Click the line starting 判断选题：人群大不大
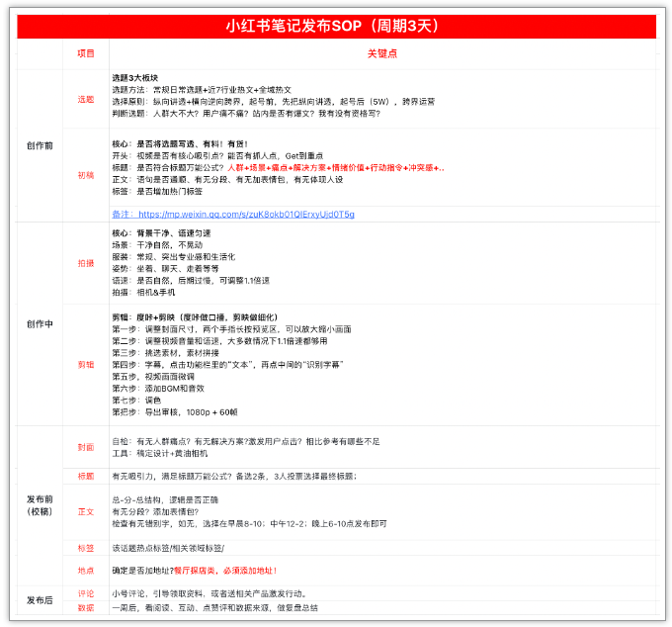The width and height of the screenshot is (672, 627). pyautogui.click(x=246, y=114)
